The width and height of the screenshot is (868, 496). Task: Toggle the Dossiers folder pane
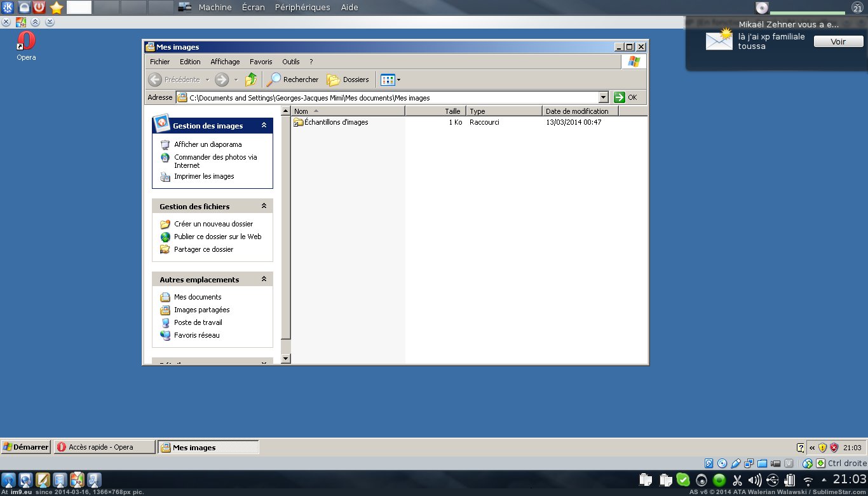tap(348, 79)
